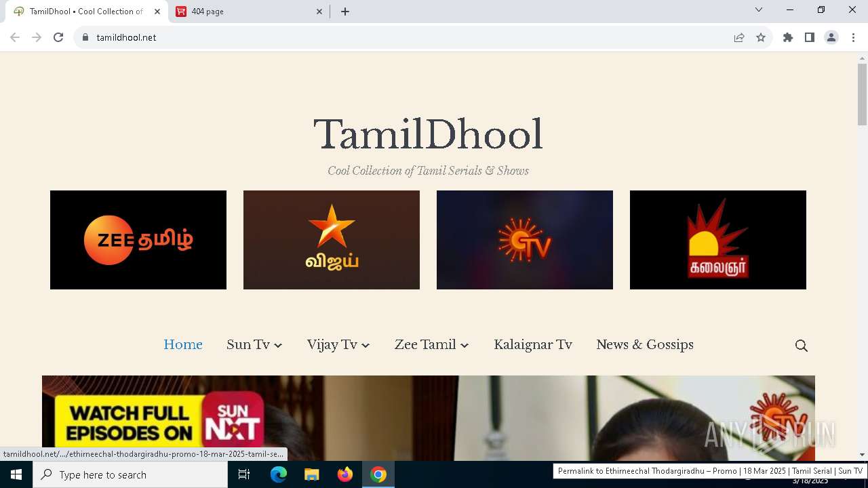Open the Chrome profile avatar
This screenshot has height=488, width=868.
click(831, 37)
